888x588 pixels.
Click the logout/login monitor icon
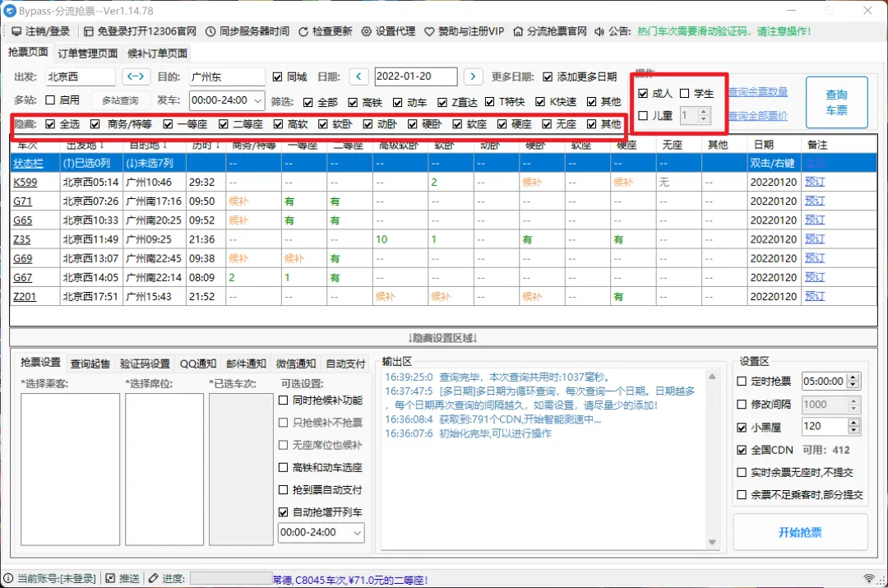click(x=16, y=31)
